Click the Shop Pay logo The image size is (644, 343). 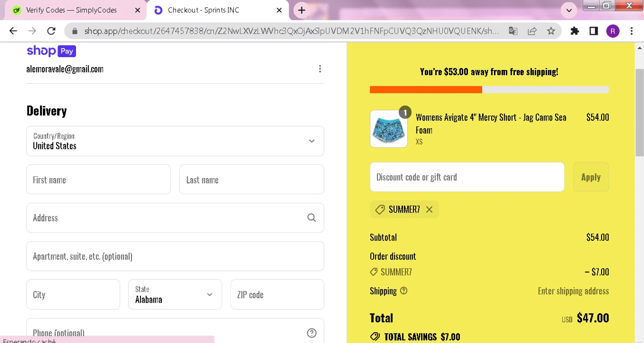click(52, 51)
